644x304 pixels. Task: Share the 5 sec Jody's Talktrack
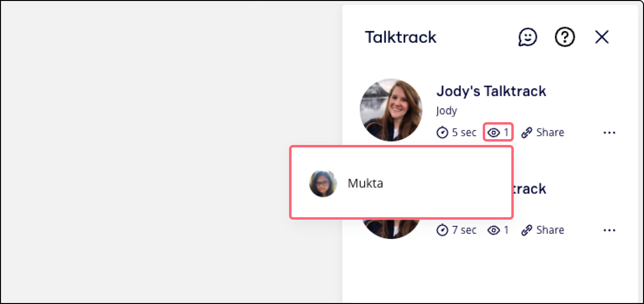[543, 132]
